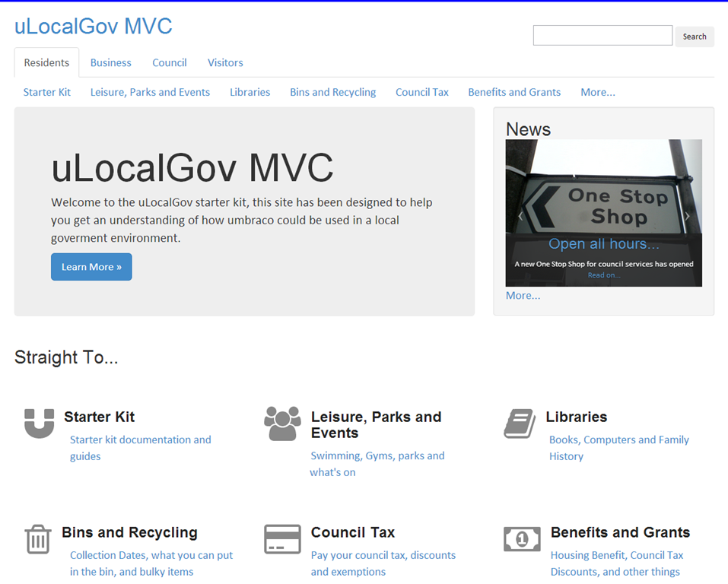Open the uLocalGov MVC site title link
This screenshot has height=584, width=728.
pos(94,27)
